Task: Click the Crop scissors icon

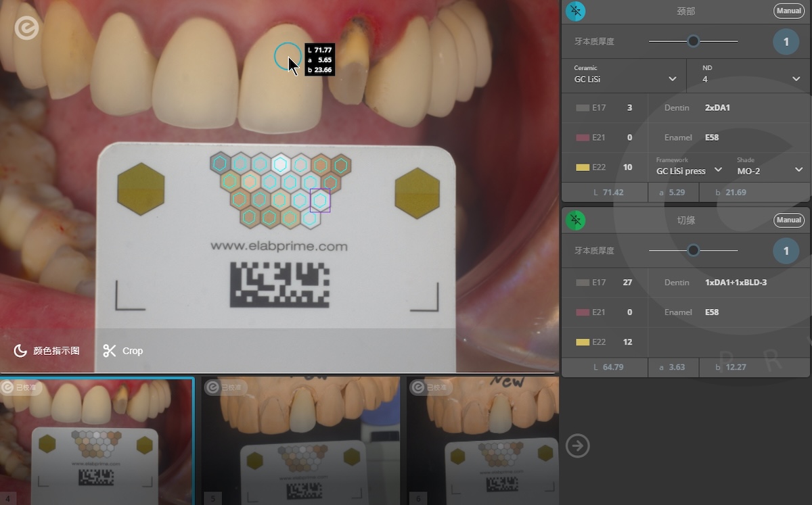Action: (110, 351)
